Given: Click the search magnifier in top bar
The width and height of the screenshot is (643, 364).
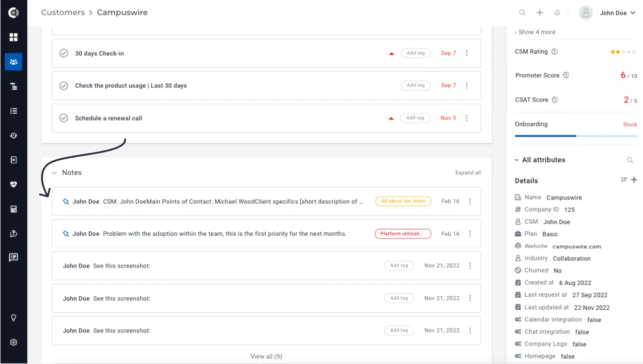Looking at the screenshot, I should (x=522, y=13).
